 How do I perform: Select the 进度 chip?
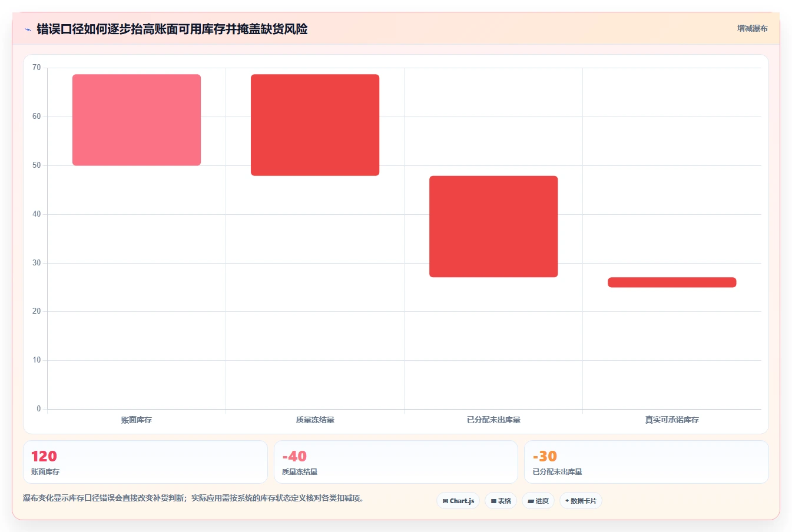tap(538, 501)
